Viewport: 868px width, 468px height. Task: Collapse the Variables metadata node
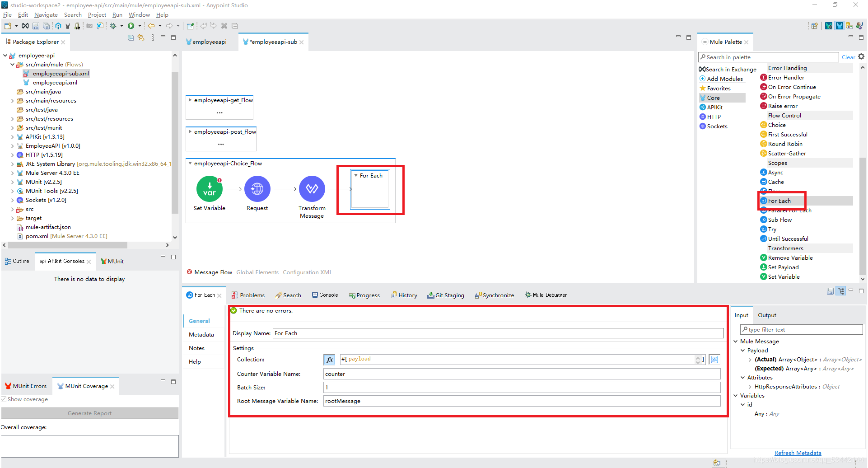pos(736,396)
